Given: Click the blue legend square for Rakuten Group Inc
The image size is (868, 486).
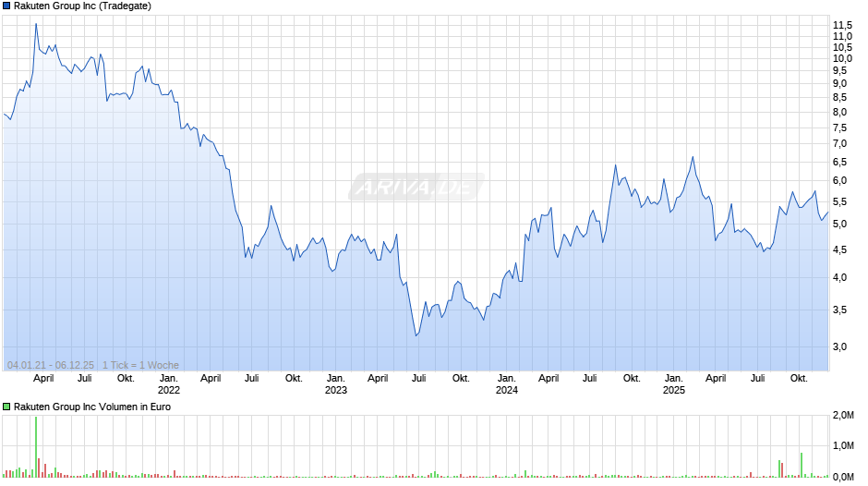Looking at the screenshot, I should pyautogui.click(x=6, y=6).
